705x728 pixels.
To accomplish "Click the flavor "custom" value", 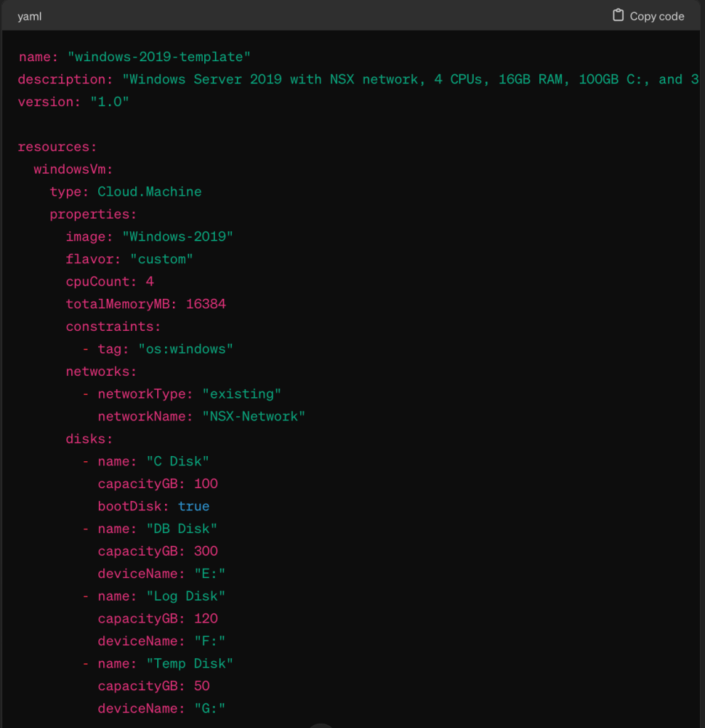I will 161,260.
